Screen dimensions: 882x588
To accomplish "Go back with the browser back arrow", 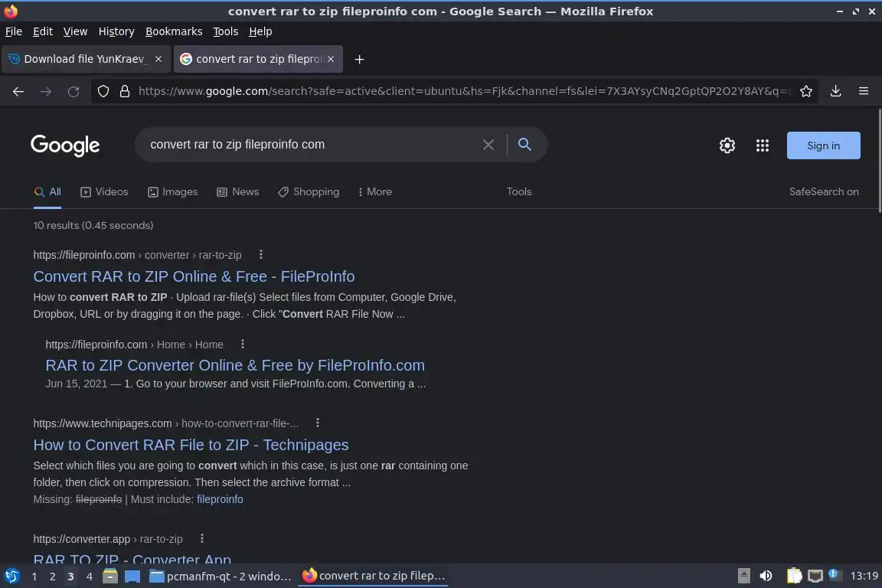I will coord(18,91).
